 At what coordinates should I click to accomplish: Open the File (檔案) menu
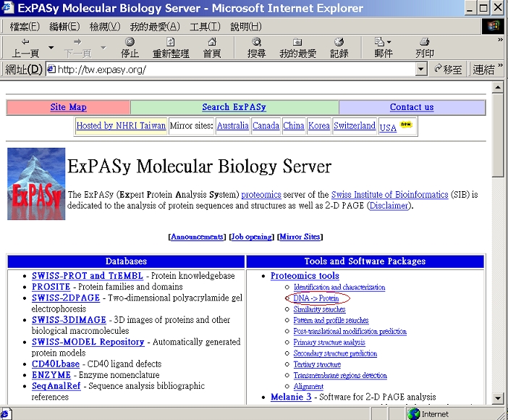coord(25,26)
